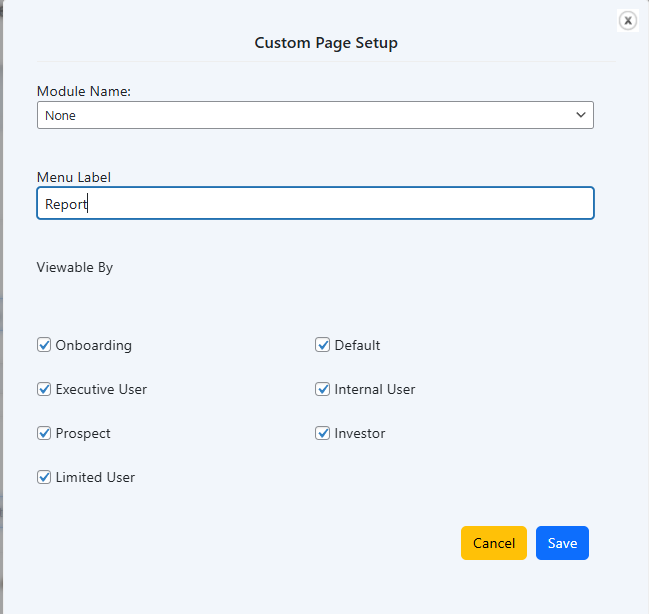649x614 pixels.
Task: Click the "Custom Page Setup" dialog title
Action: coord(326,43)
